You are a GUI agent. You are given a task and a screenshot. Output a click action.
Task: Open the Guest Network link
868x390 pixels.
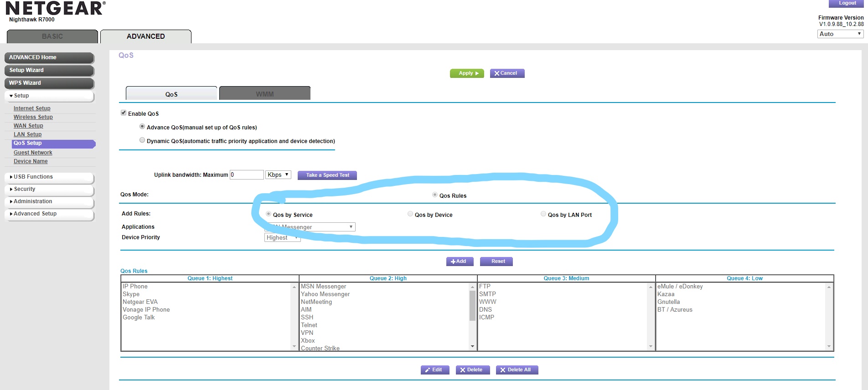click(x=33, y=153)
